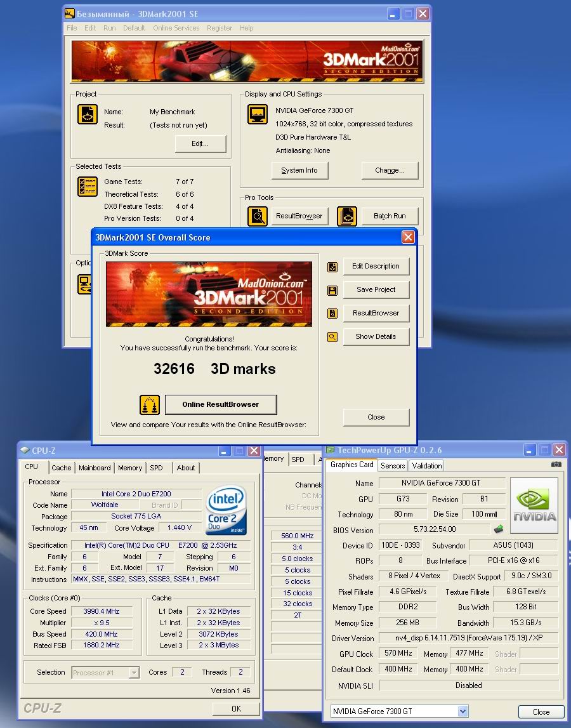Click the GPU-Z BIOS save chip icon

(x=499, y=529)
